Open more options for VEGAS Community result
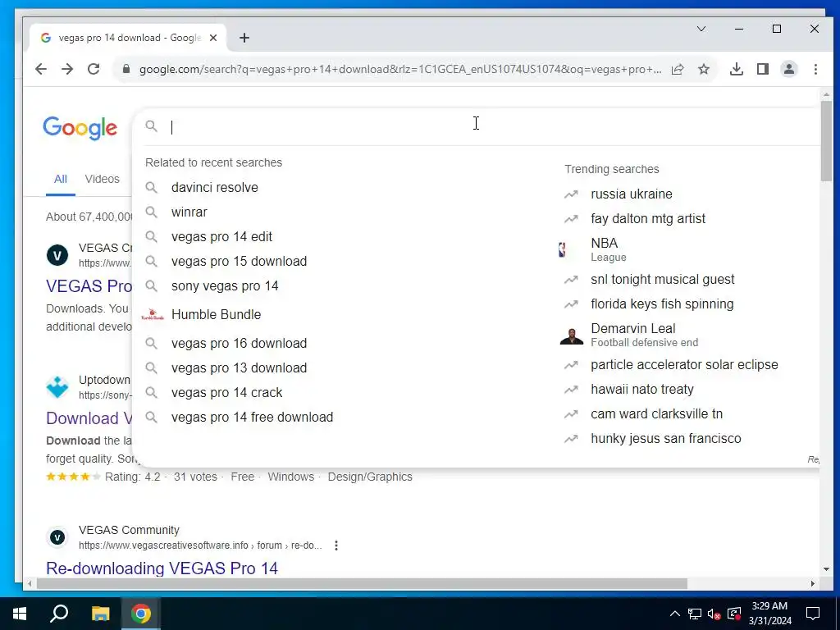The width and height of the screenshot is (840, 630). tap(336, 546)
